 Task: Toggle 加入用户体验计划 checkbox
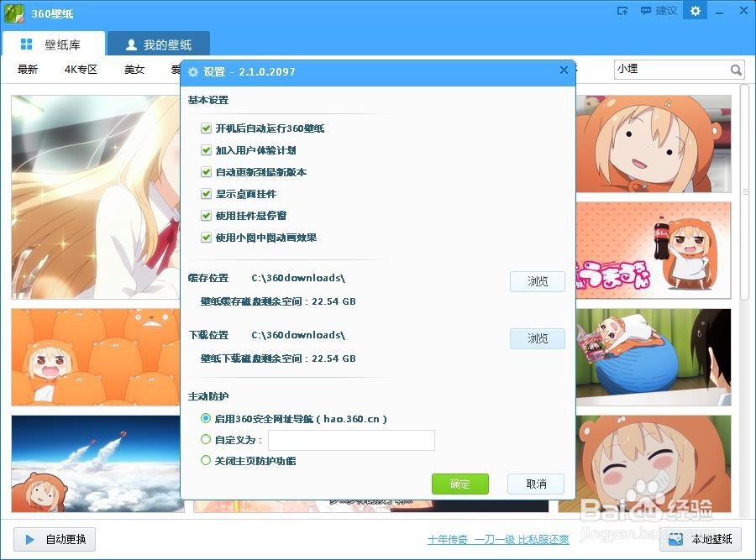206,150
